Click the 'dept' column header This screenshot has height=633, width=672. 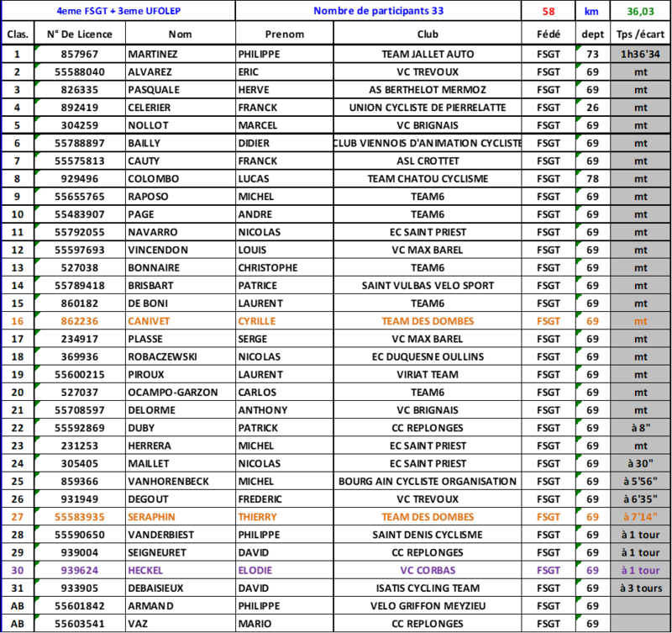[593, 34]
